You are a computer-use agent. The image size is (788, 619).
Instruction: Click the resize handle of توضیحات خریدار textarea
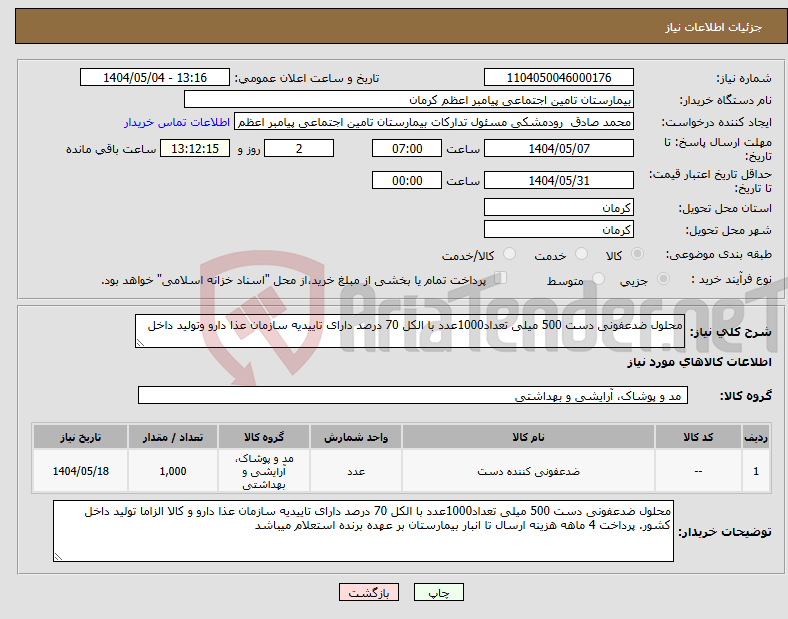click(x=58, y=557)
